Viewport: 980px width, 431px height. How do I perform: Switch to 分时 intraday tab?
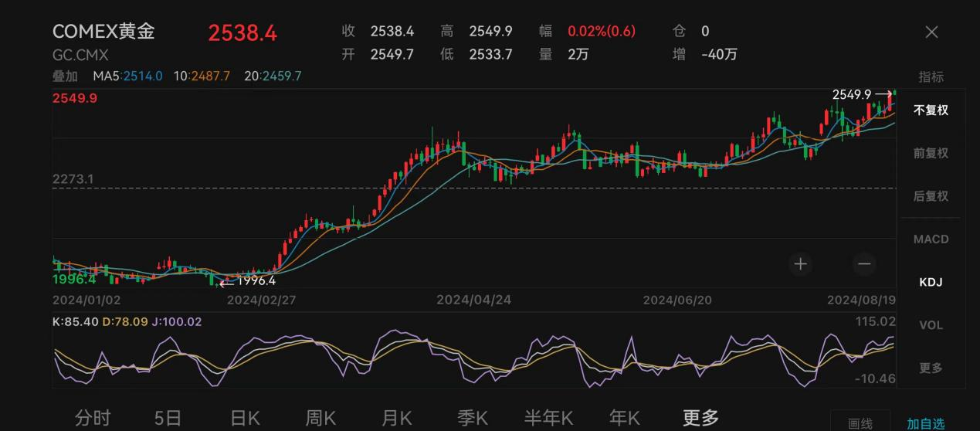click(x=93, y=418)
